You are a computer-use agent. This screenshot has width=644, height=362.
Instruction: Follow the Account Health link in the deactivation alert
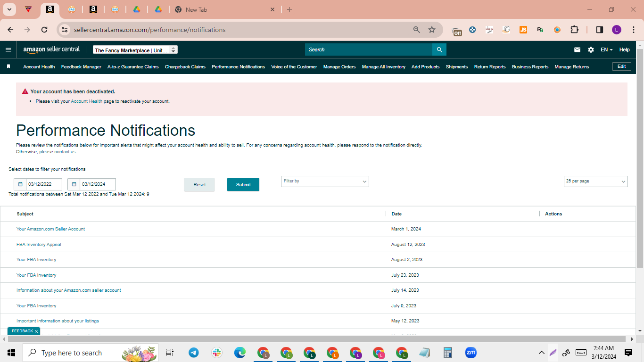[x=87, y=101]
